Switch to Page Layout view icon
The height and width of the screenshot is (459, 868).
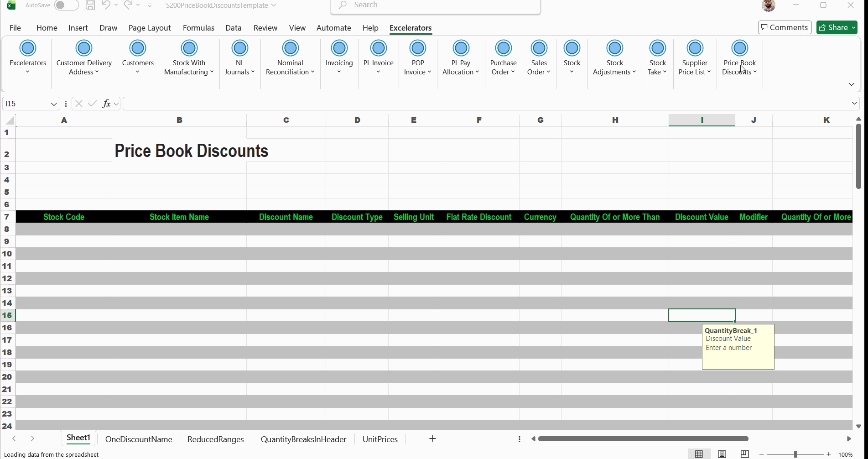tap(722, 454)
